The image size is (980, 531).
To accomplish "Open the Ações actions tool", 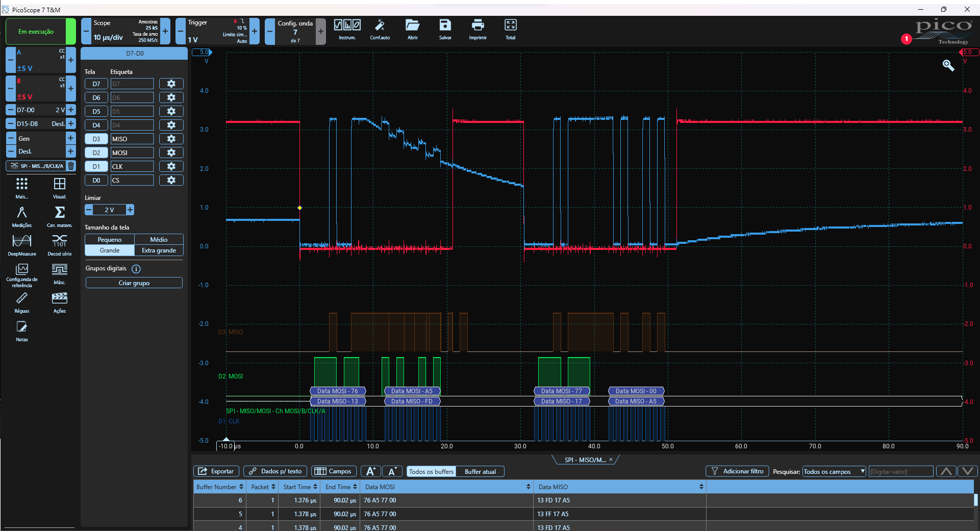I will click(x=60, y=302).
